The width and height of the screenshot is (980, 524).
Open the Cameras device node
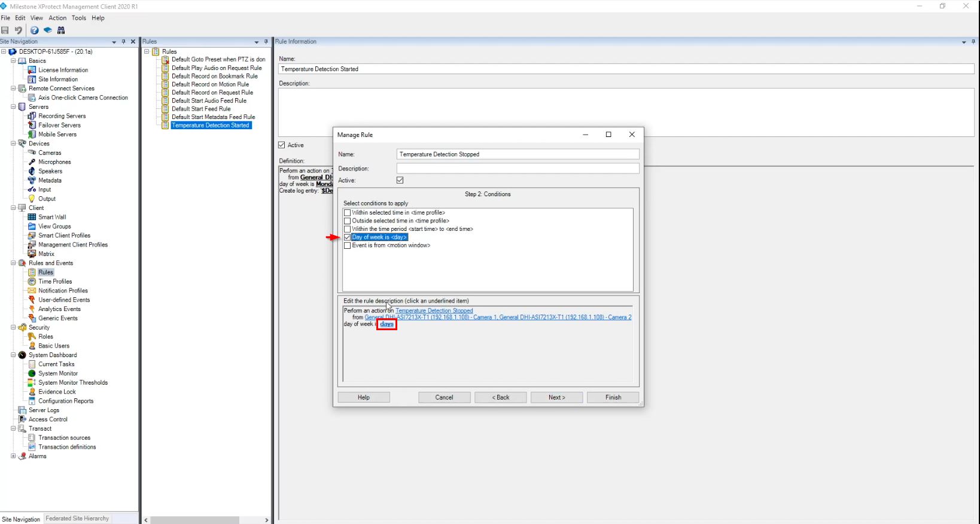coord(50,153)
